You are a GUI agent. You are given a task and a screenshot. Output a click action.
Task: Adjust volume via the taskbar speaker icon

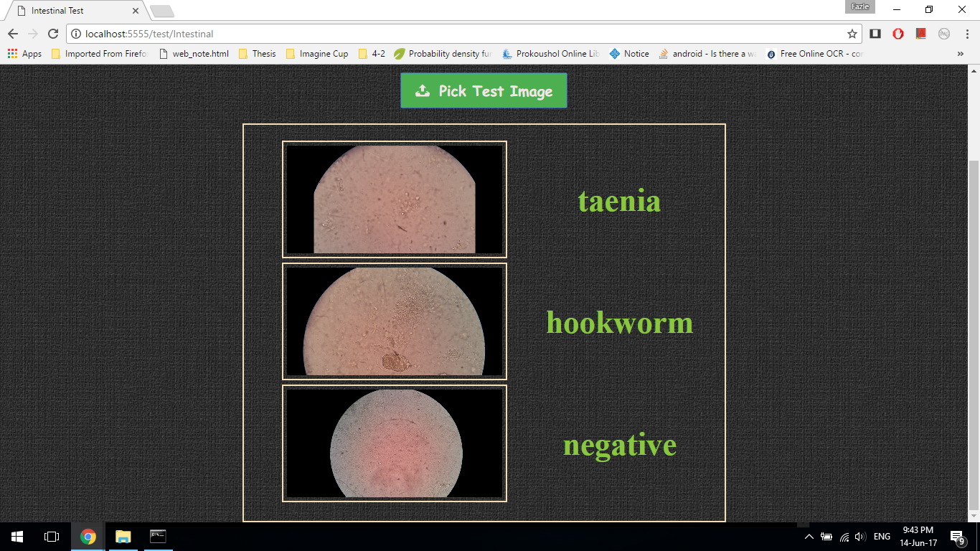860,537
